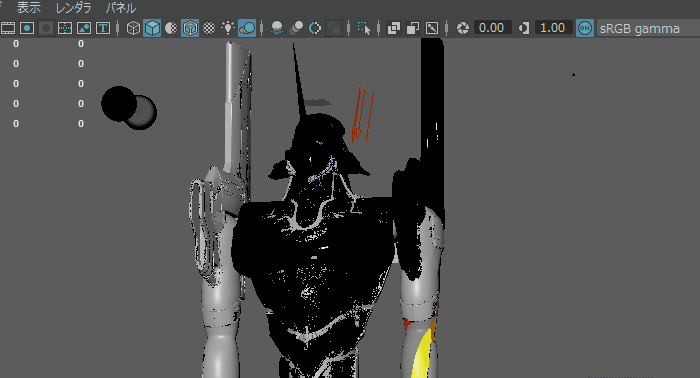Enable Textured display checker icon
Viewport: 700px width, 378px height.
coord(209,28)
